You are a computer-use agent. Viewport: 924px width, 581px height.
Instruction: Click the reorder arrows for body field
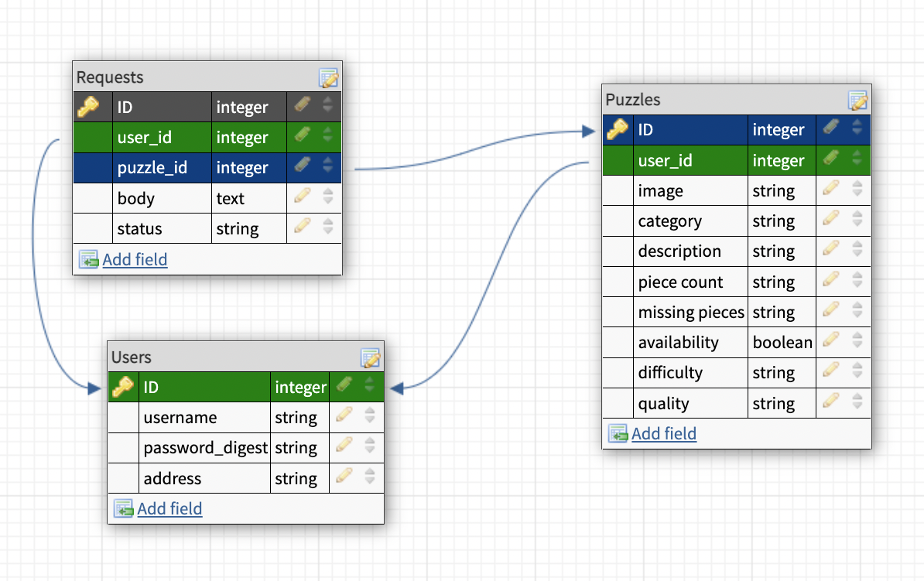coord(328,197)
